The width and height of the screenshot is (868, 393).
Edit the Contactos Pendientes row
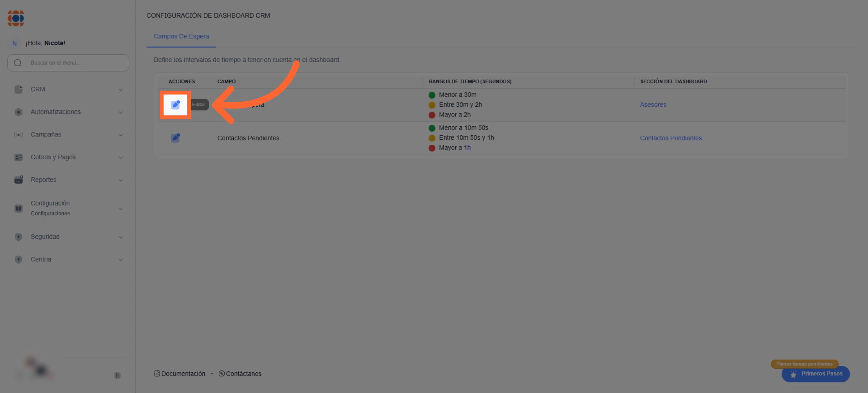(x=175, y=138)
